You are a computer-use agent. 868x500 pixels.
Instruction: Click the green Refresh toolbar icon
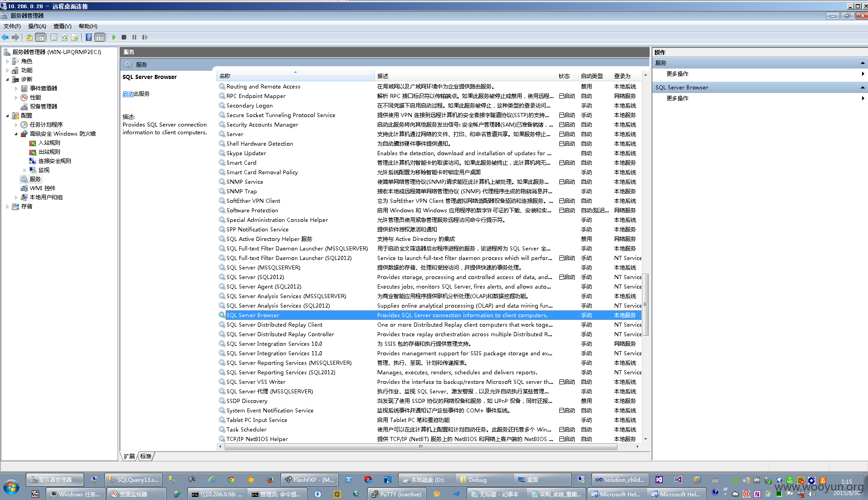point(64,37)
